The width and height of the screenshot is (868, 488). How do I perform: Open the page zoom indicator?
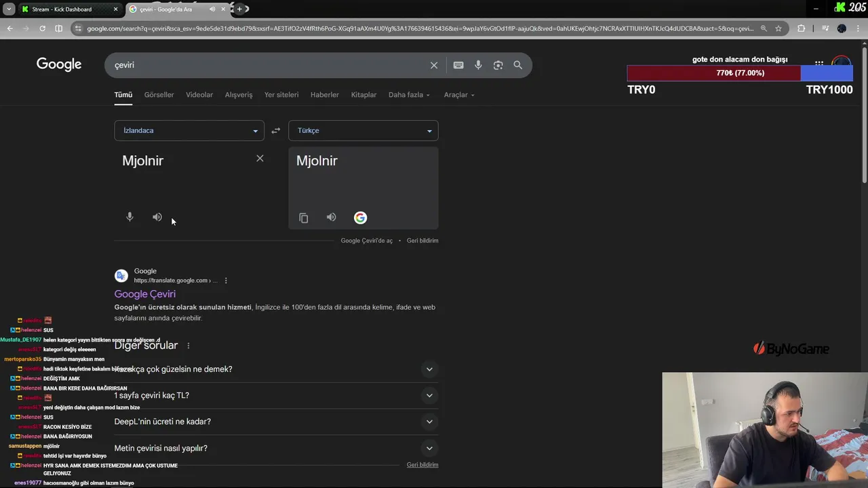764,28
